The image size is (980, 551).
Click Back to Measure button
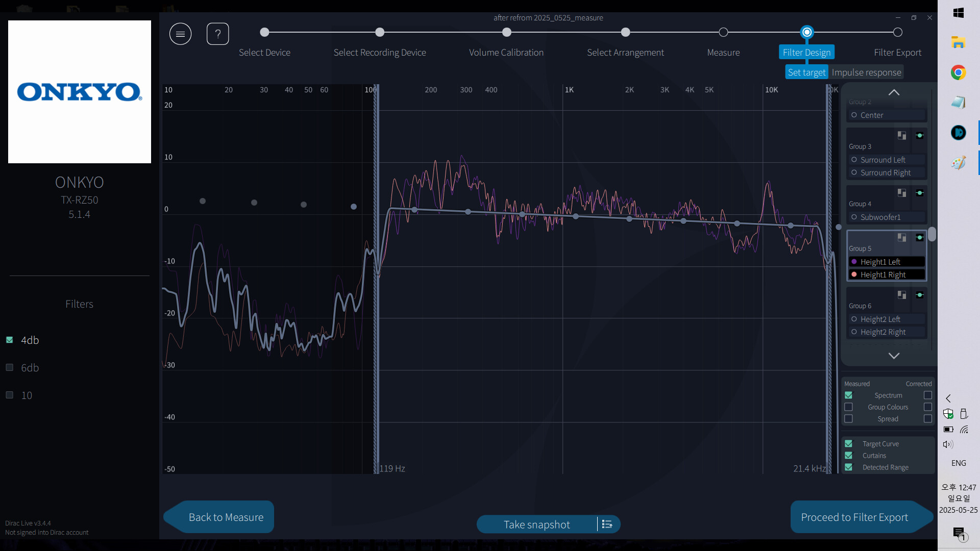pos(226,517)
